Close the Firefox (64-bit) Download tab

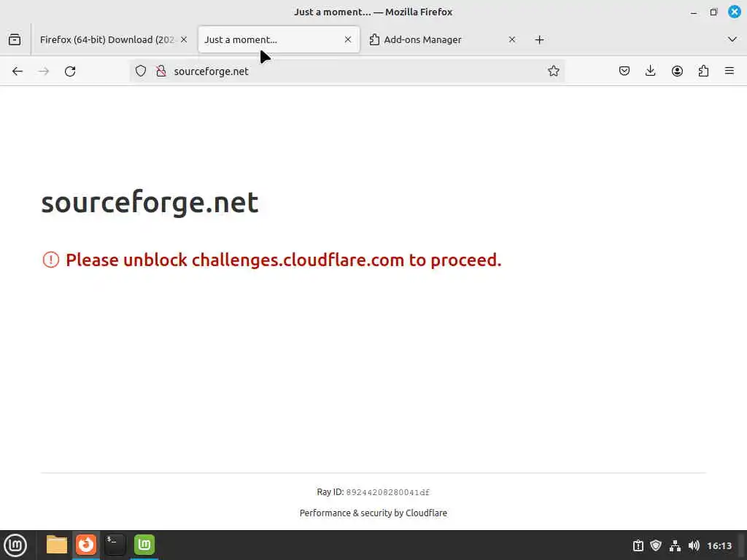coord(184,39)
